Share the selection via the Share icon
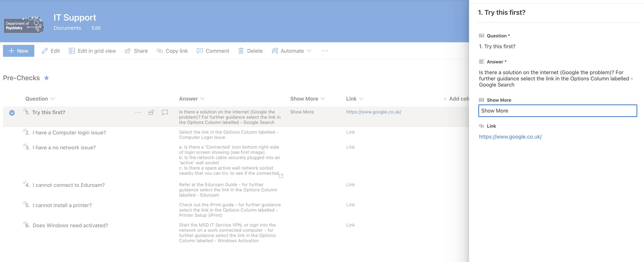 (136, 51)
